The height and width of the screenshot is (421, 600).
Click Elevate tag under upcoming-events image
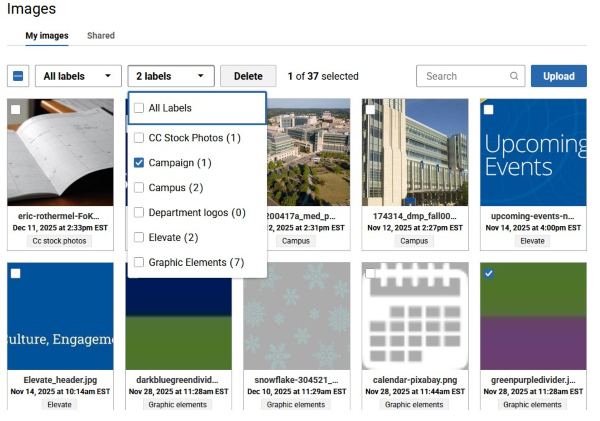tap(532, 241)
